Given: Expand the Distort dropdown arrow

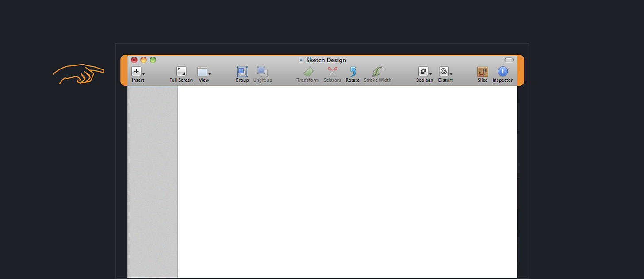Looking at the screenshot, I should [451, 74].
